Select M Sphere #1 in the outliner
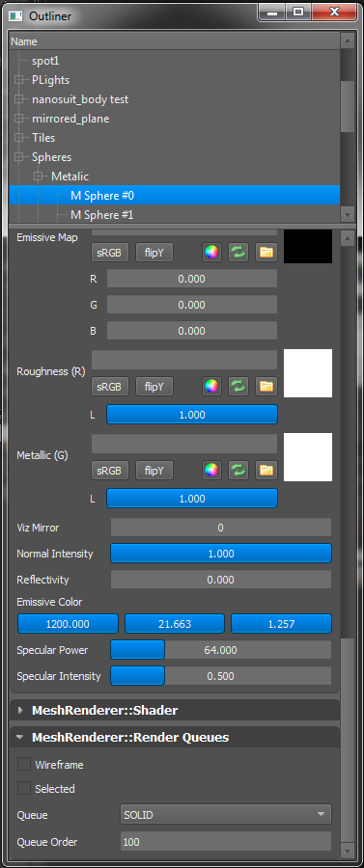364x868 pixels. pyautogui.click(x=102, y=215)
